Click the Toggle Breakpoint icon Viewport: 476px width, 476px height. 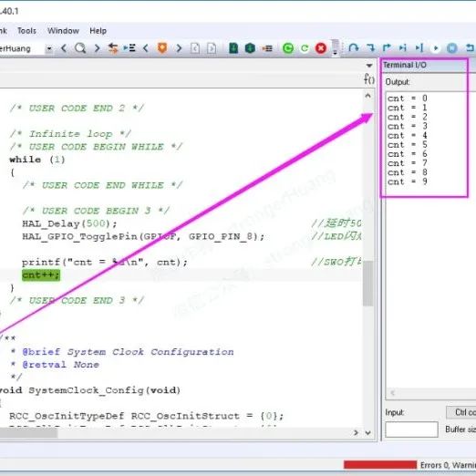click(267, 48)
